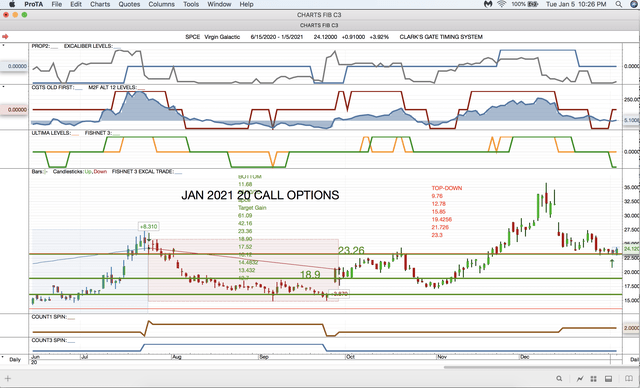Open the Wi-Fi status menu
Viewport: 640px width, 388px height.
tap(502, 4)
